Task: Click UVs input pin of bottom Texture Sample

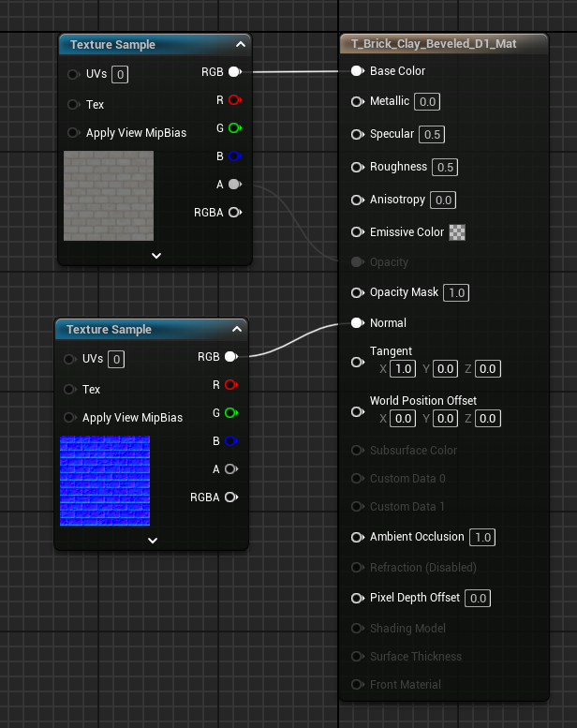Action: coord(69,359)
